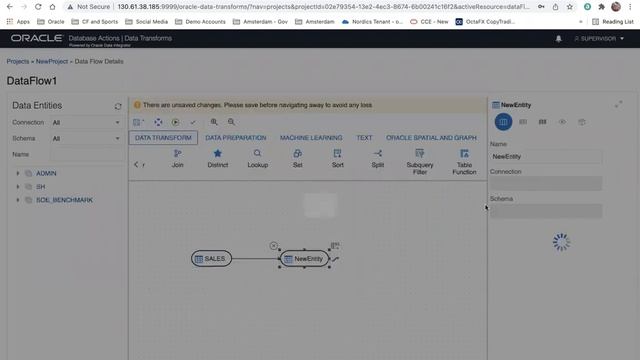Image resolution: width=640 pixels, height=360 pixels.
Task: Open the SUPERVISOR user menu
Action: (599, 39)
